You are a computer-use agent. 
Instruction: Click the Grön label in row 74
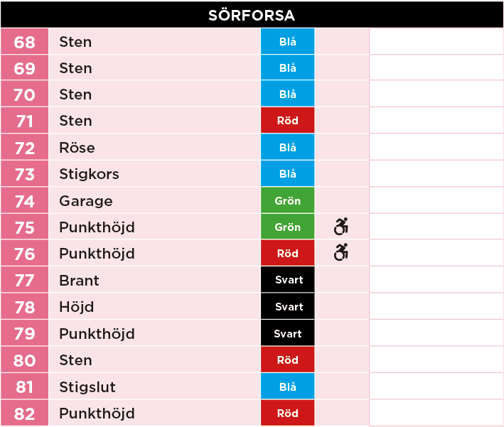point(288,201)
